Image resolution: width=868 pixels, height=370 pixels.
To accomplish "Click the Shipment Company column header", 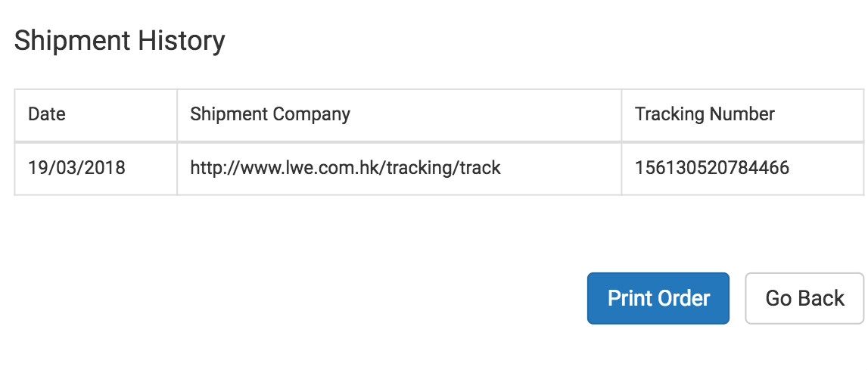I will [x=270, y=114].
